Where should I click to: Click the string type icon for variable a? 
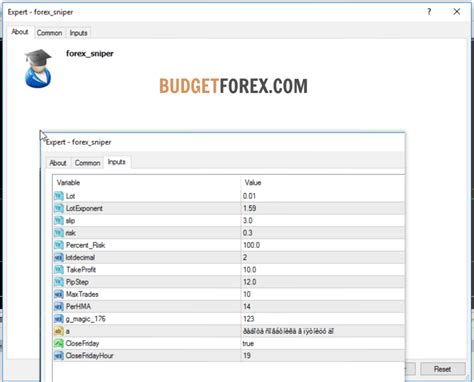[59, 331]
